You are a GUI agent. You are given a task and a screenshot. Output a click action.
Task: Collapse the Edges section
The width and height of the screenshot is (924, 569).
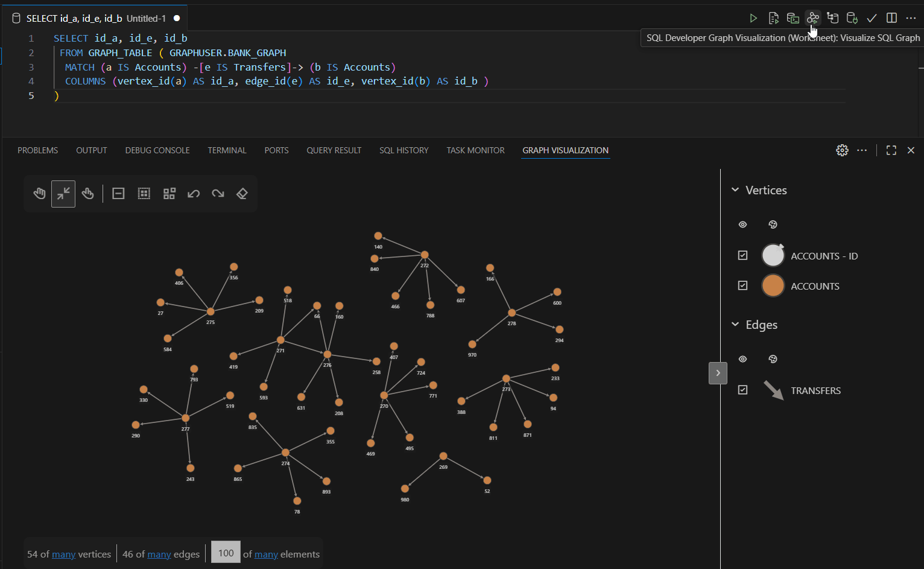click(735, 324)
